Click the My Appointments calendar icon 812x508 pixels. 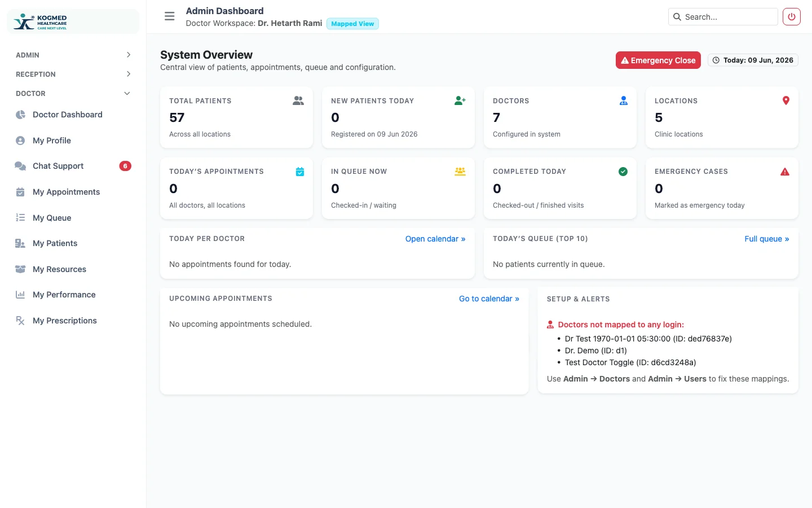[x=20, y=192]
